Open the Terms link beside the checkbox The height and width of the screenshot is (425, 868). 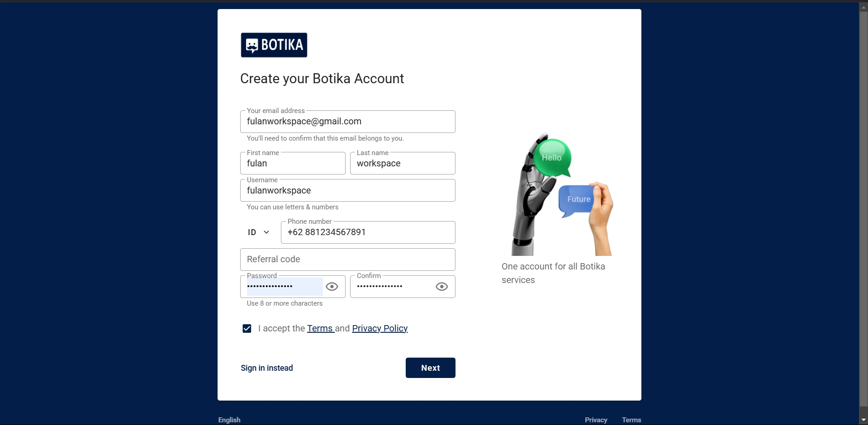tap(320, 329)
